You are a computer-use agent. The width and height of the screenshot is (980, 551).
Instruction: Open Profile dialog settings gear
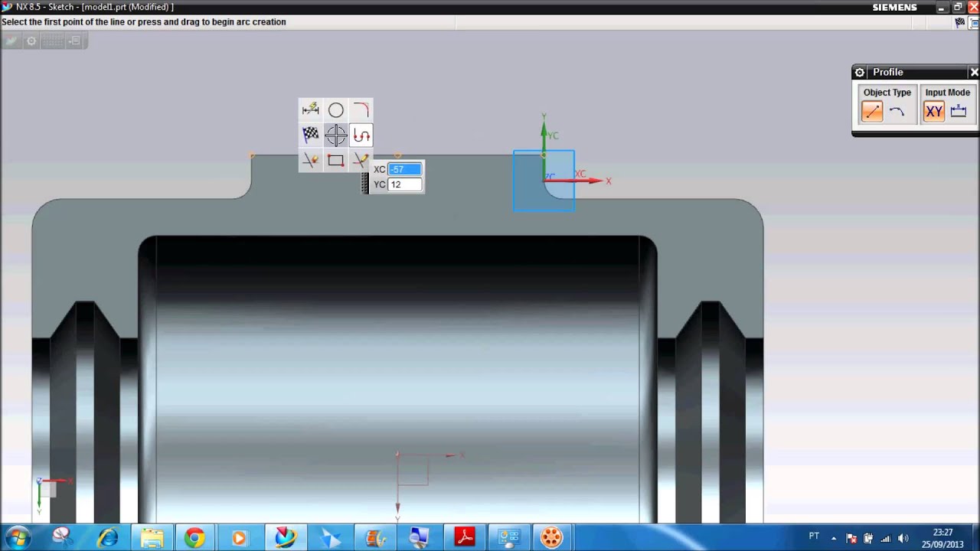point(860,73)
